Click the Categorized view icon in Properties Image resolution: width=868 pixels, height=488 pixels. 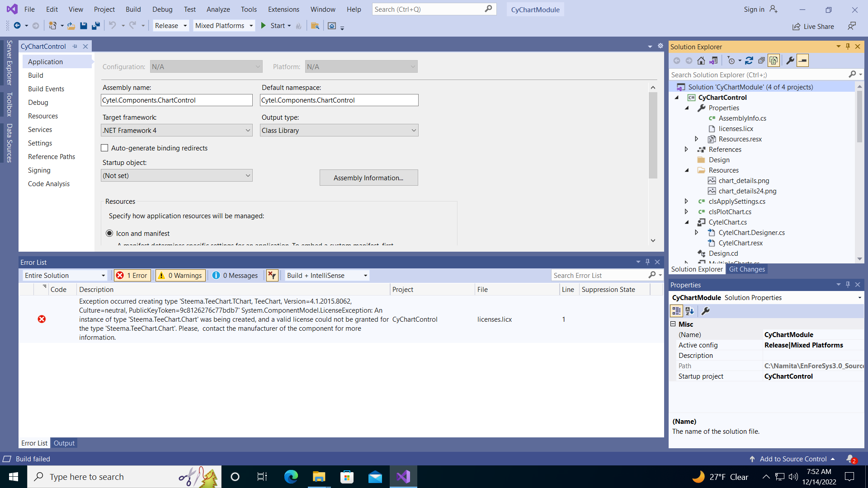[x=676, y=311]
